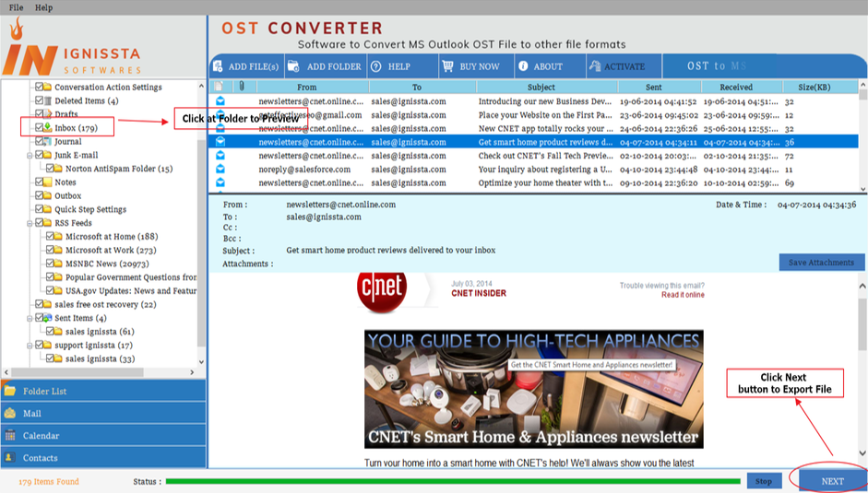The width and height of the screenshot is (868, 493).
Task: Click the Buy Now cart icon
Action: tap(447, 66)
